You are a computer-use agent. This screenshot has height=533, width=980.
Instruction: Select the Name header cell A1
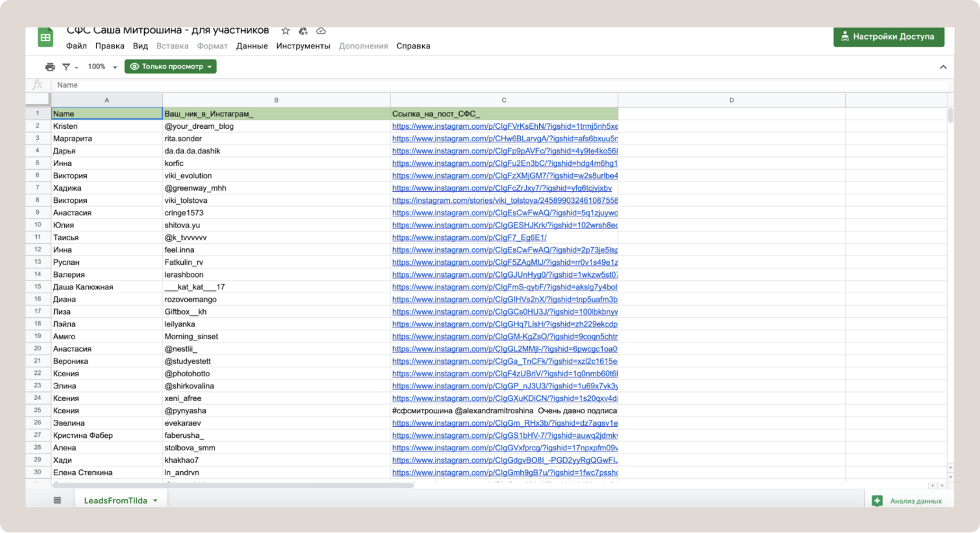point(107,114)
